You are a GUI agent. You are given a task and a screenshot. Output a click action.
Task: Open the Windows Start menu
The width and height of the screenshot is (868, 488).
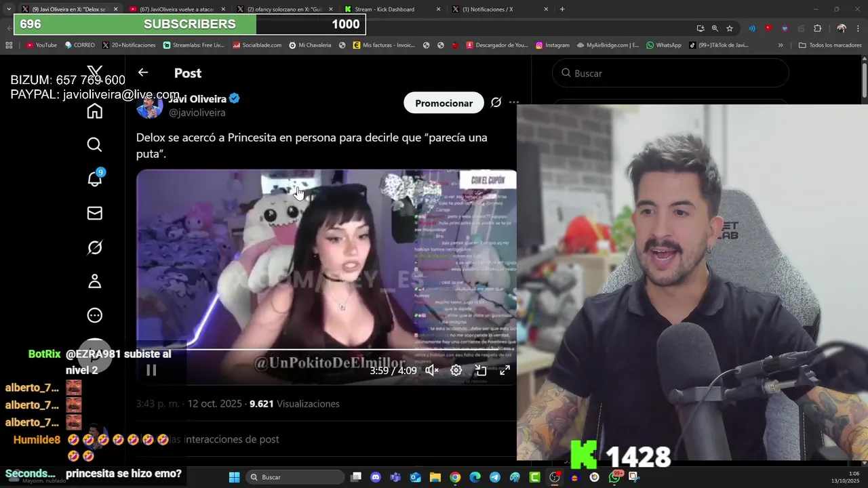[x=234, y=477]
